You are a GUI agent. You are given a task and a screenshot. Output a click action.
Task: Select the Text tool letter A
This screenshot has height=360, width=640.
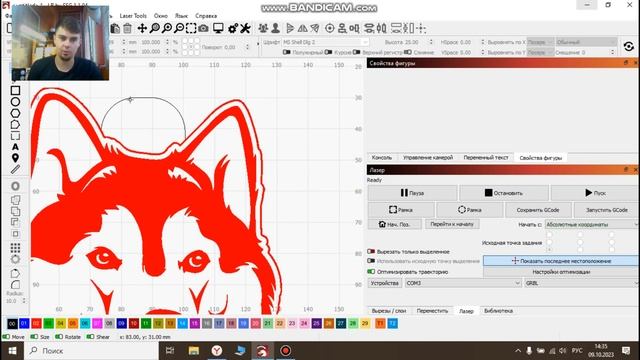15,147
